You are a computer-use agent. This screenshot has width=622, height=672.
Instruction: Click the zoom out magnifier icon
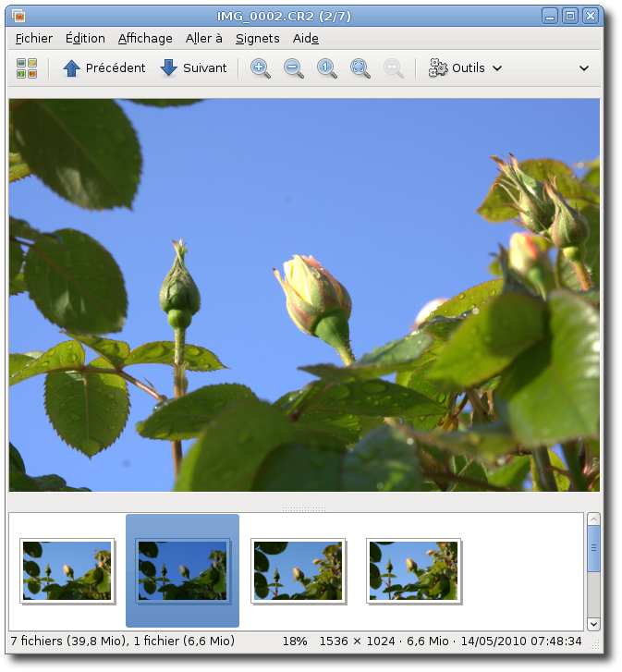(x=294, y=68)
